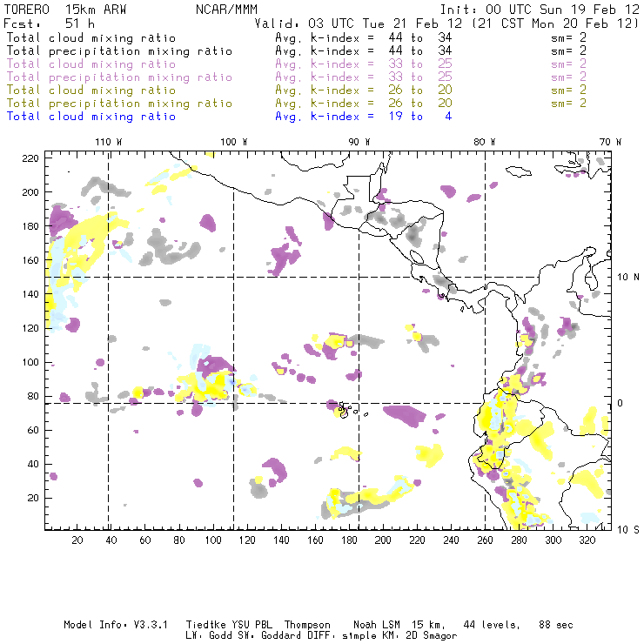Click "100" on the horizontal axis
The image size is (644, 644).
pyautogui.click(x=213, y=540)
